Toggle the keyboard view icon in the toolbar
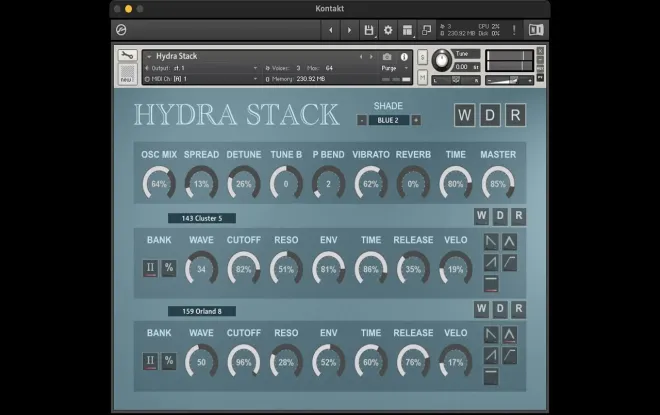The width and height of the screenshot is (660, 415). pyautogui.click(x=536, y=30)
